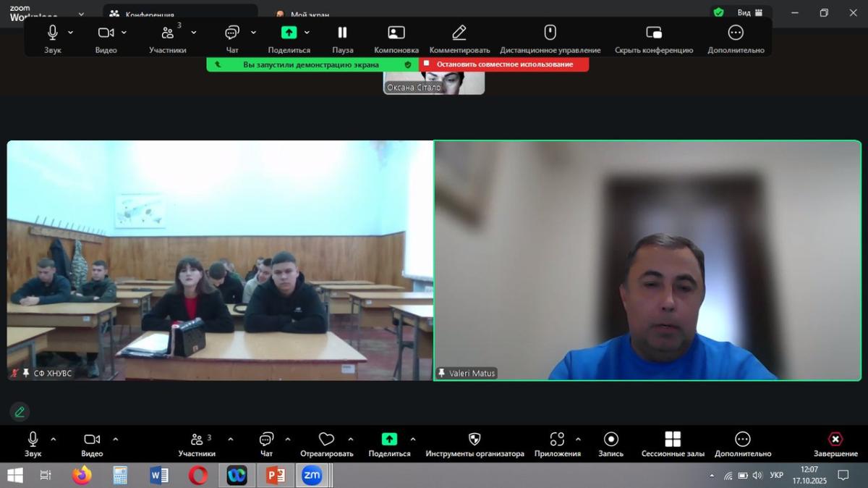Open Участники in the top toolbar
The height and width of the screenshot is (488, 868).
(168, 38)
